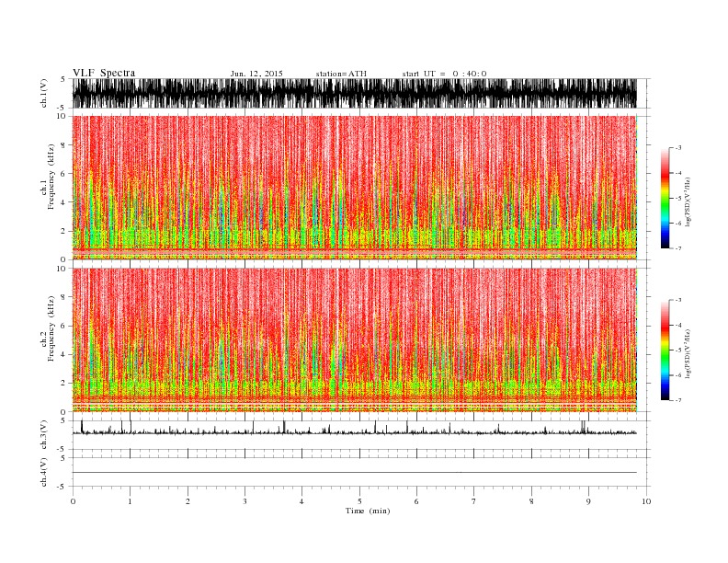Click the time axis tick label "0"
The height and width of the screenshot is (563, 728).
(73, 501)
